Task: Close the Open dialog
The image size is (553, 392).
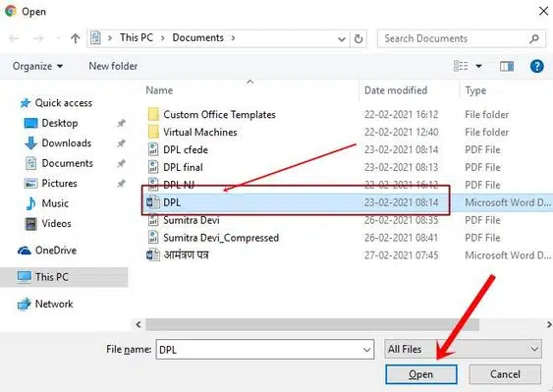Action: click(x=543, y=11)
